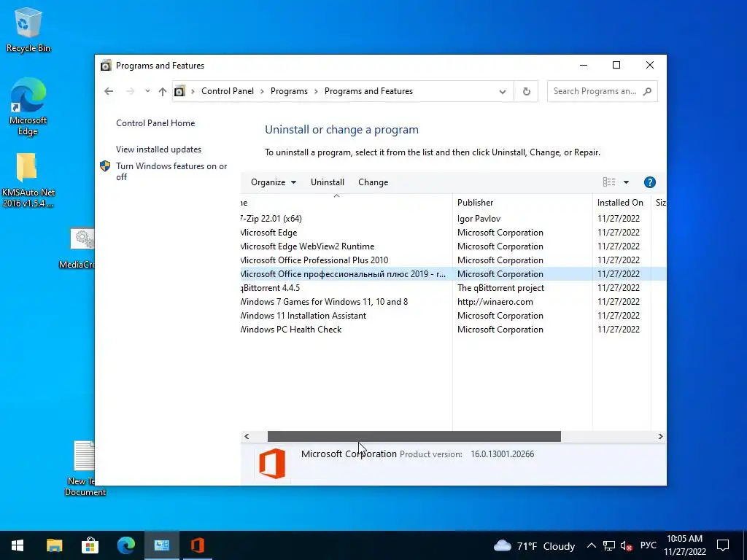Click http://winaero.com publisher cell
The height and width of the screenshot is (560, 747).
(495, 301)
